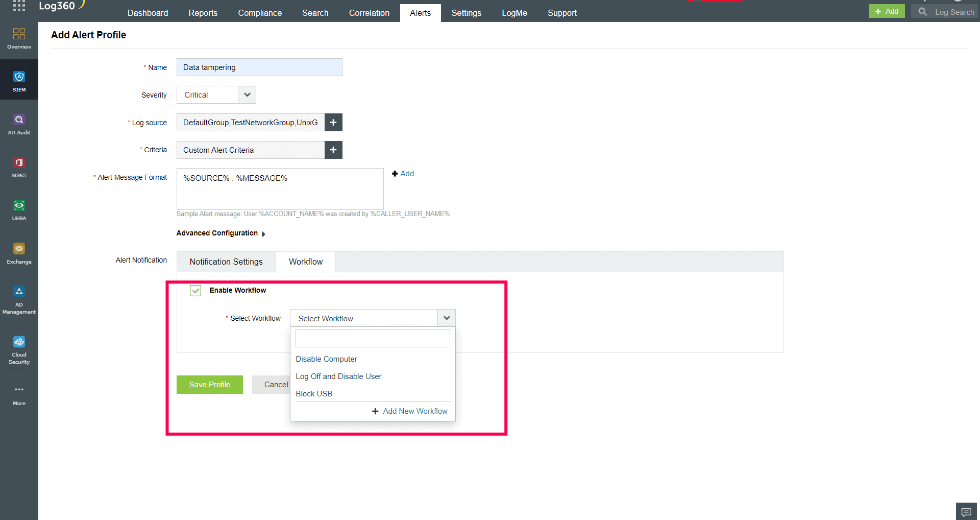Open the SIEM module in the sidebar
980x520 pixels.
tap(19, 80)
